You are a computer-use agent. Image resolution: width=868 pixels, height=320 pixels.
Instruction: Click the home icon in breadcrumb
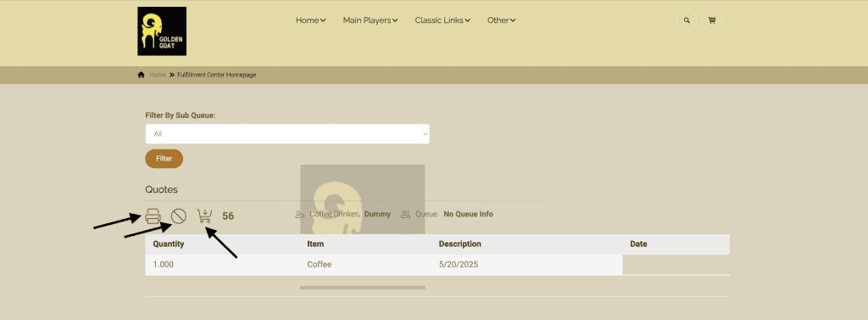pyautogui.click(x=142, y=75)
